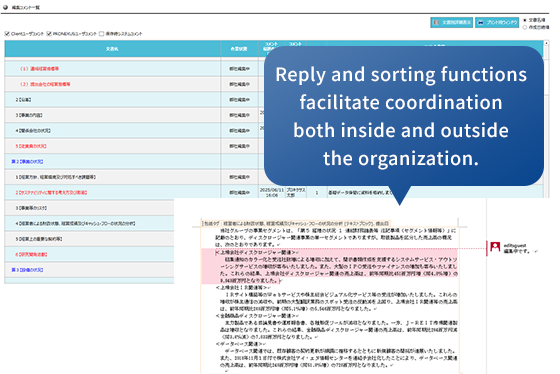Viewport: 560px width, 374px height.
Task: Select the 作成日時順 radio button
Action: click(525, 27)
